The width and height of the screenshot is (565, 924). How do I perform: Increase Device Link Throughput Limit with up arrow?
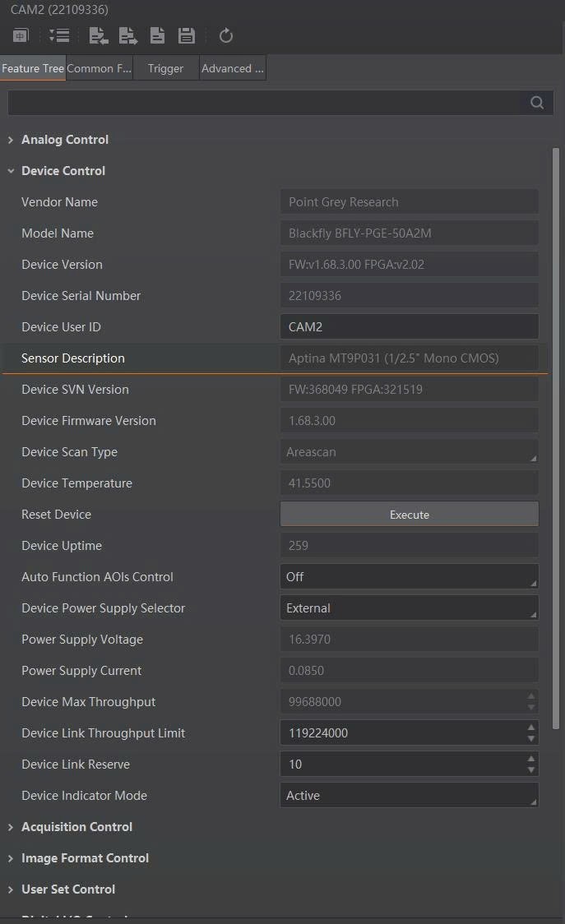coord(531,728)
